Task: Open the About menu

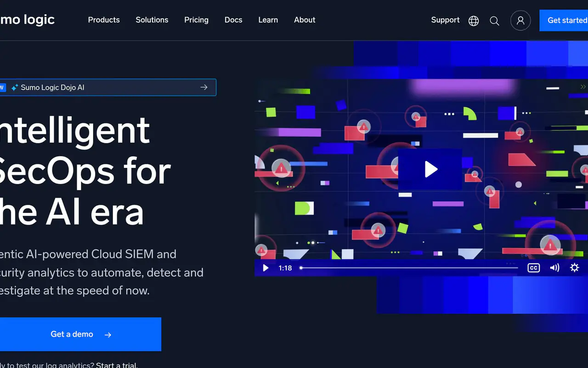Action: pos(305,20)
